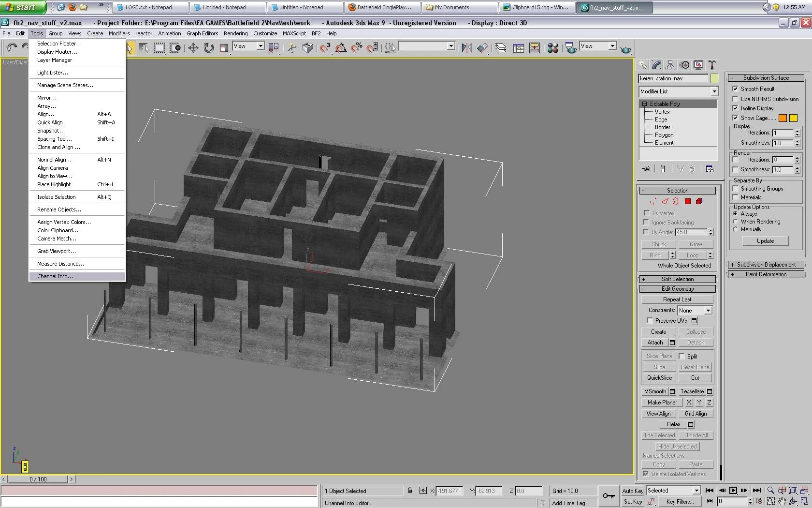Toggle the selection lock icon
This screenshot has width=812, height=508.
click(x=410, y=491)
